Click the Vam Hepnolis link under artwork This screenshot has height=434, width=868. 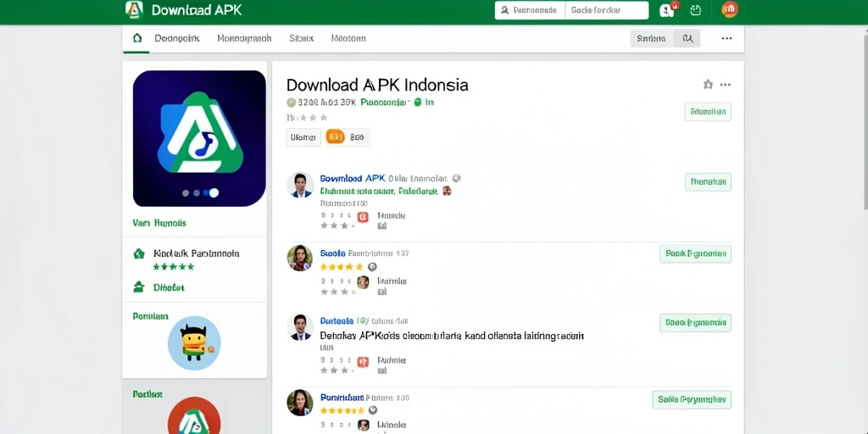(x=159, y=223)
